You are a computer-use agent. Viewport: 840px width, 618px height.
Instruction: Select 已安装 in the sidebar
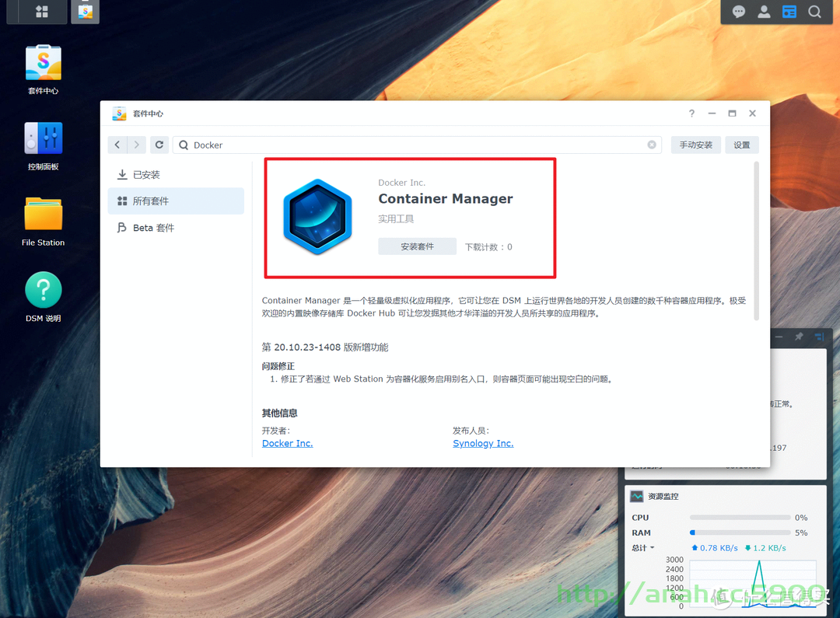176,175
